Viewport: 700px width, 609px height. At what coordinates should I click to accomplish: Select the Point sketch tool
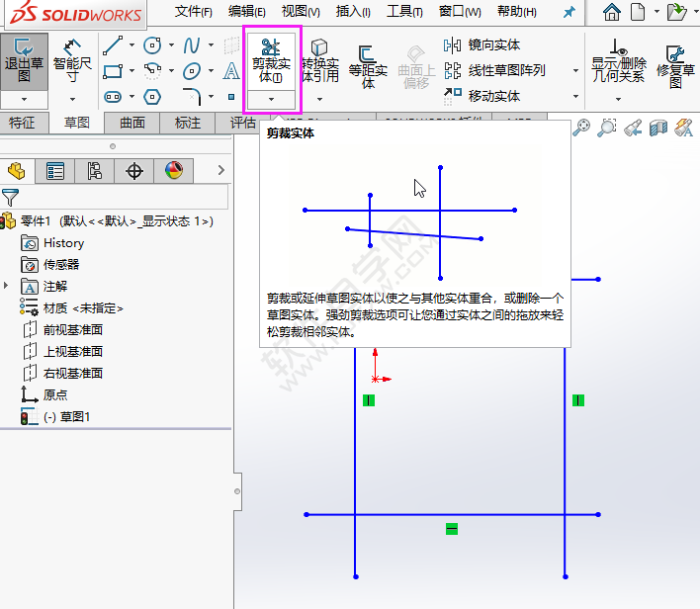click(x=231, y=97)
